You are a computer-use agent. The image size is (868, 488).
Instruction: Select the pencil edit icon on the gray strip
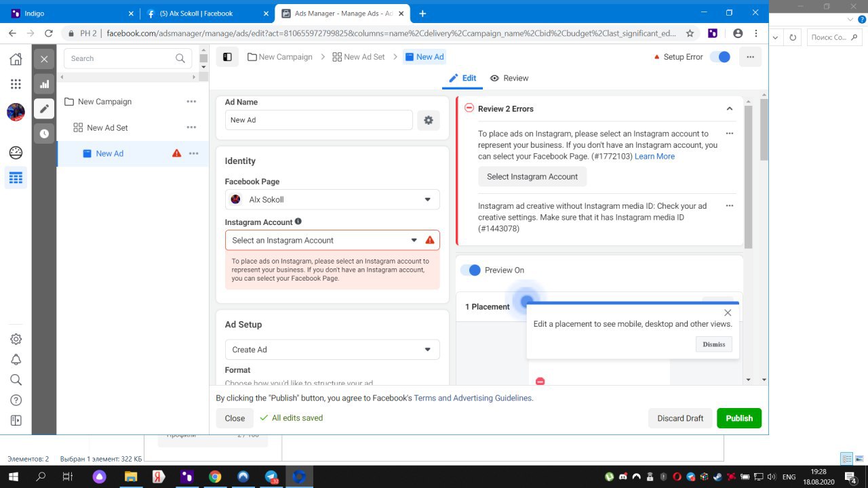click(x=44, y=108)
